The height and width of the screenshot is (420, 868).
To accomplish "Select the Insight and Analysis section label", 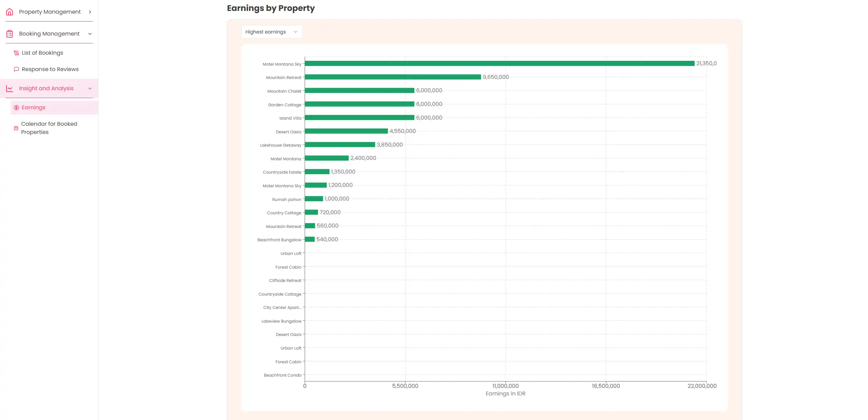I will [x=46, y=89].
